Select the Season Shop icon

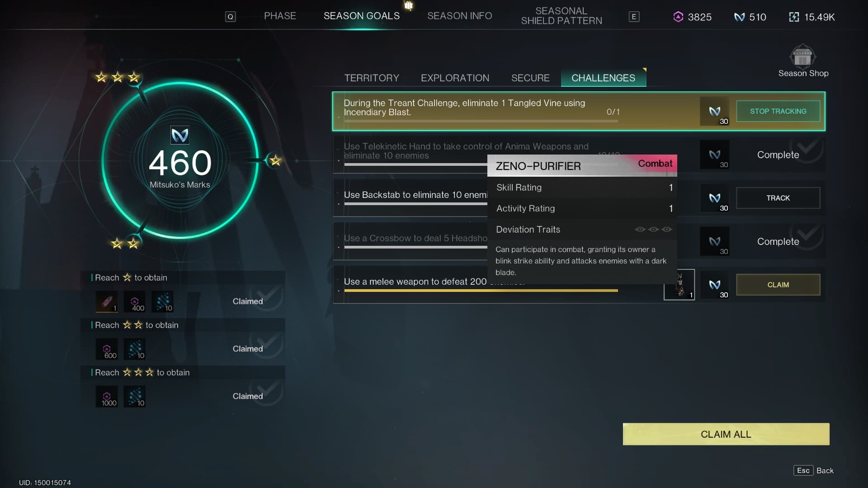pyautogui.click(x=802, y=56)
